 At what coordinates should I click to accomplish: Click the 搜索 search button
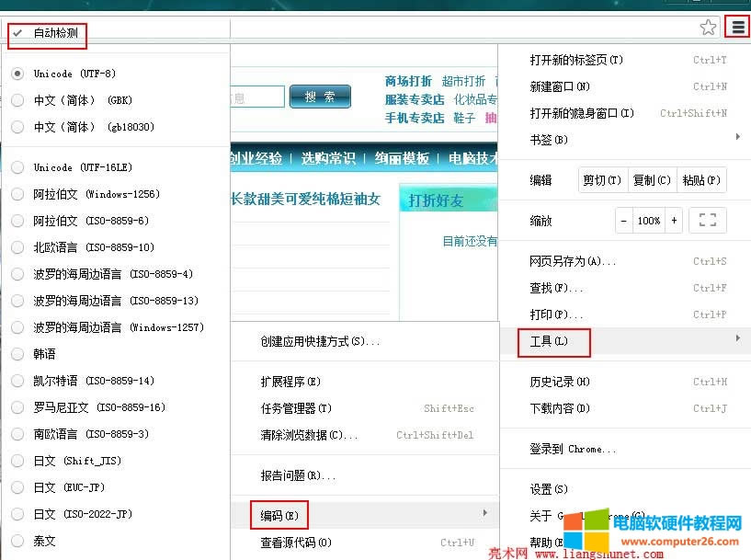(319, 96)
